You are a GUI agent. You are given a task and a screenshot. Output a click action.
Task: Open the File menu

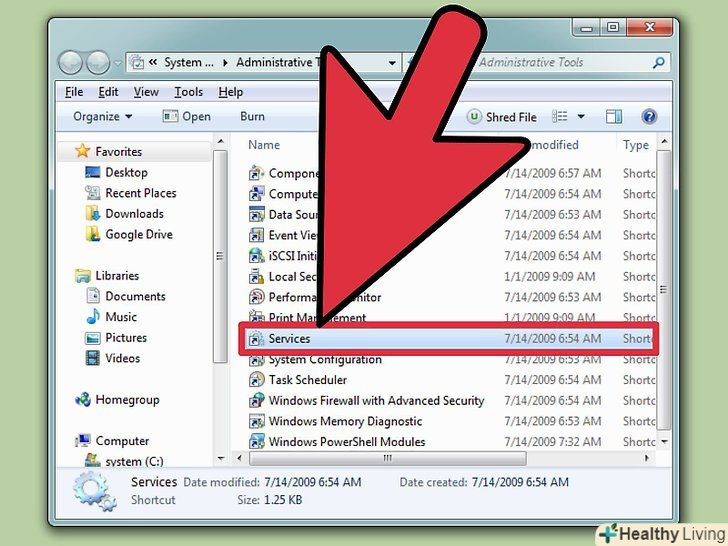pyautogui.click(x=74, y=92)
